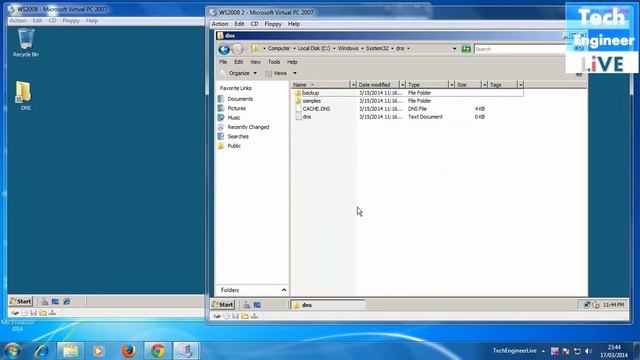This screenshot has height=360, width=640.
Task: Switch to Virtual PC from the host taskbar
Action: tap(186, 351)
